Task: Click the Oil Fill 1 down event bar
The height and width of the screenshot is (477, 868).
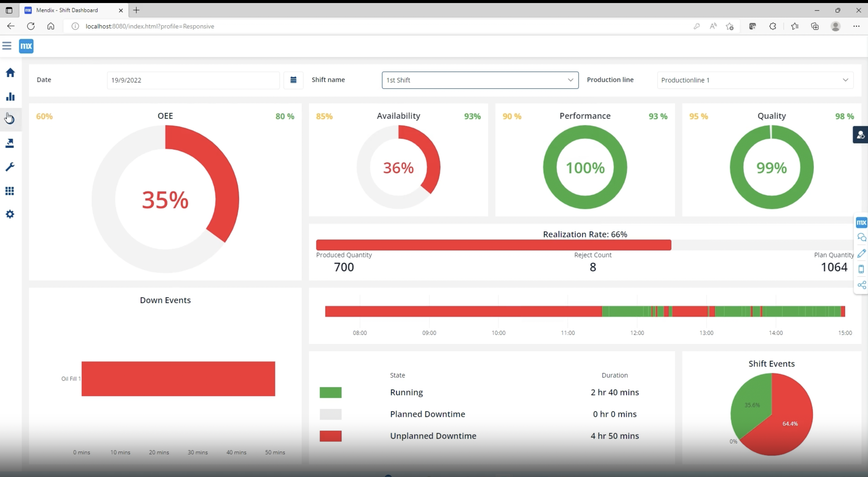Action: pos(178,379)
